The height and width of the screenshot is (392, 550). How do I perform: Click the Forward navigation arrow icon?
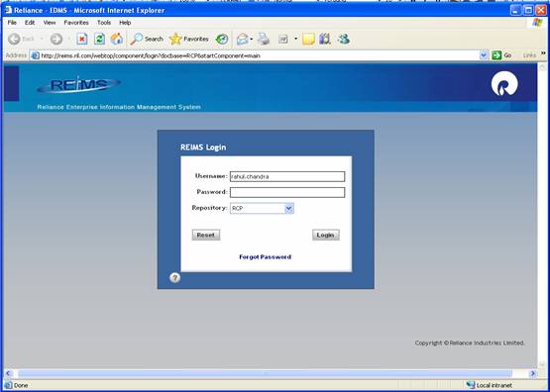click(x=56, y=39)
